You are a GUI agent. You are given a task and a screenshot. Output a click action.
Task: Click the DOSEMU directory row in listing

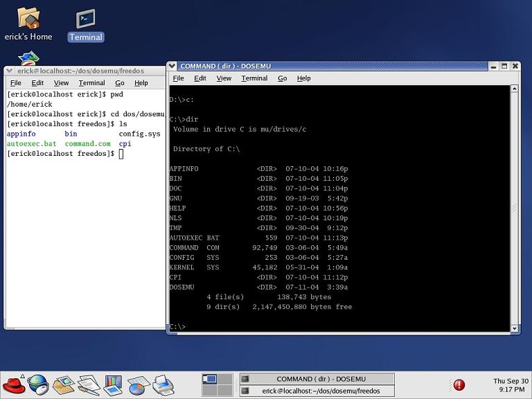point(258,287)
